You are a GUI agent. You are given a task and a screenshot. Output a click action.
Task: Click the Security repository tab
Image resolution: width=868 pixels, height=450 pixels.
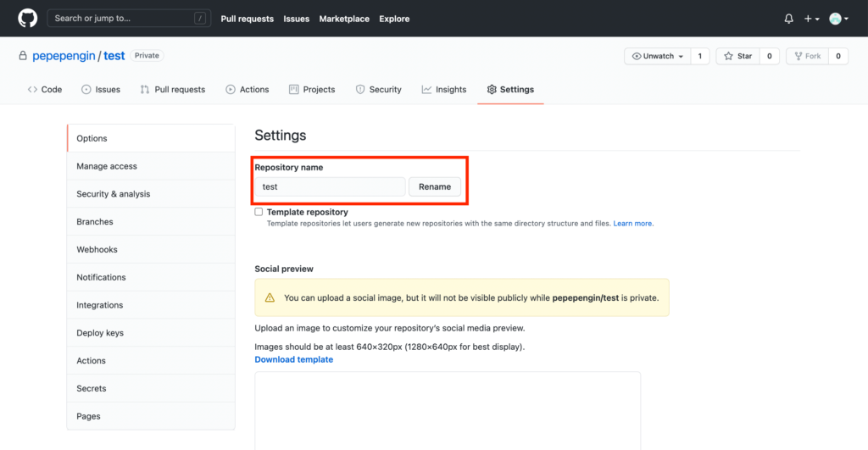tap(379, 89)
